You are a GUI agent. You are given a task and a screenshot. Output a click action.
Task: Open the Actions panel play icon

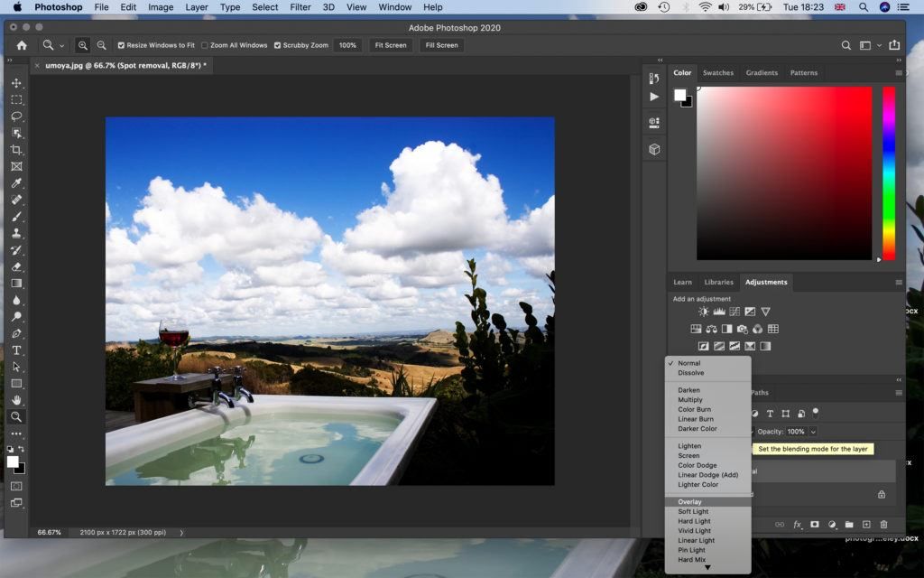click(654, 96)
